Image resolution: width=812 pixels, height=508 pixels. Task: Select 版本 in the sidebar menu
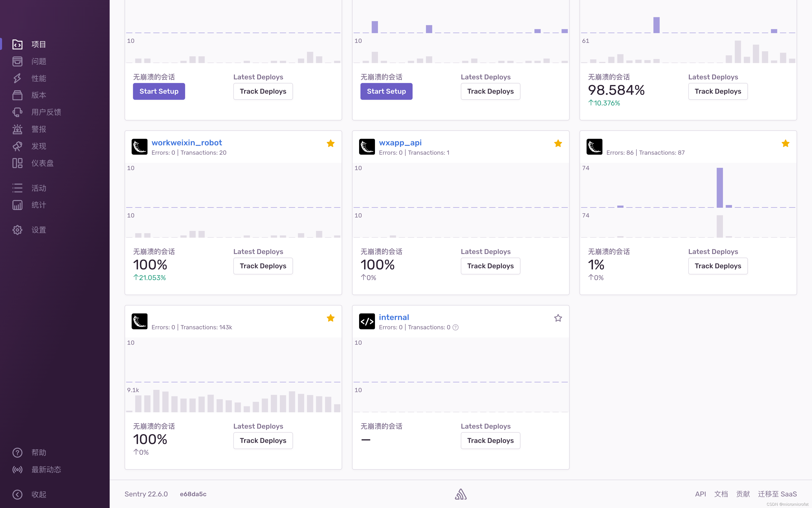tap(39, 95)
